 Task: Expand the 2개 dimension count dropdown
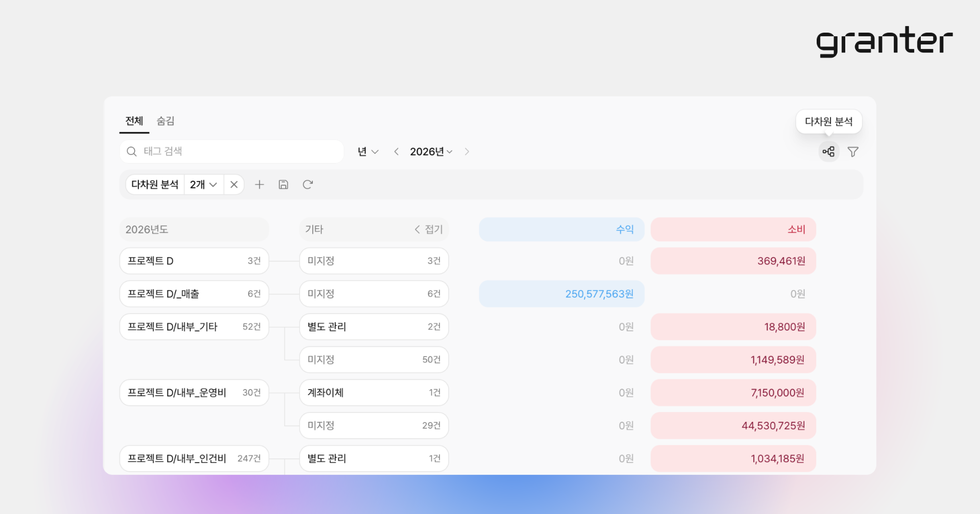tap(204, 185)
